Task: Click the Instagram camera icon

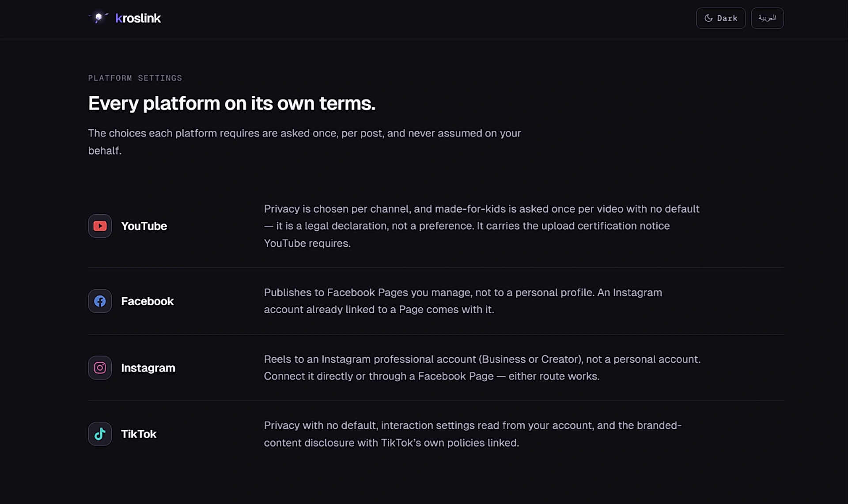Action: (100, 368)
